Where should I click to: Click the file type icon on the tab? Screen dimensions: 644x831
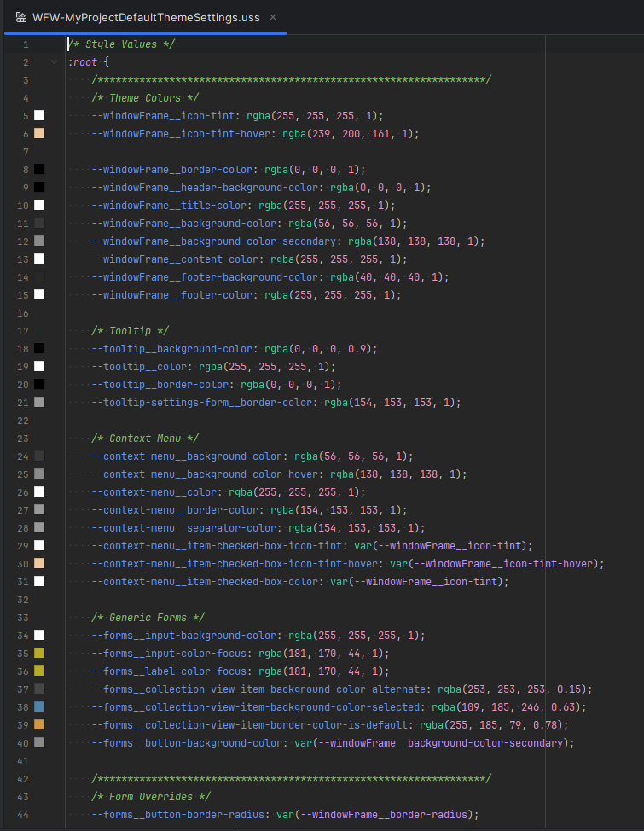click(21, 17)
